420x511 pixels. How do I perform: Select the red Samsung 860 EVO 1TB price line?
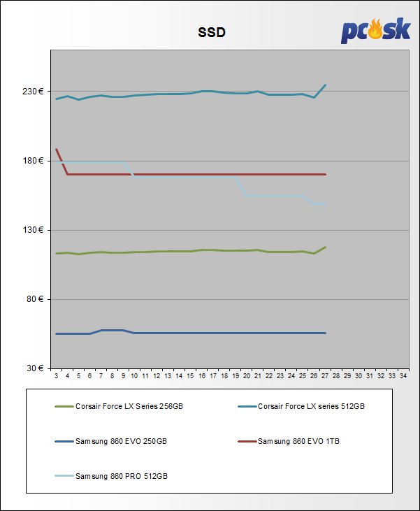click(210, 174)
